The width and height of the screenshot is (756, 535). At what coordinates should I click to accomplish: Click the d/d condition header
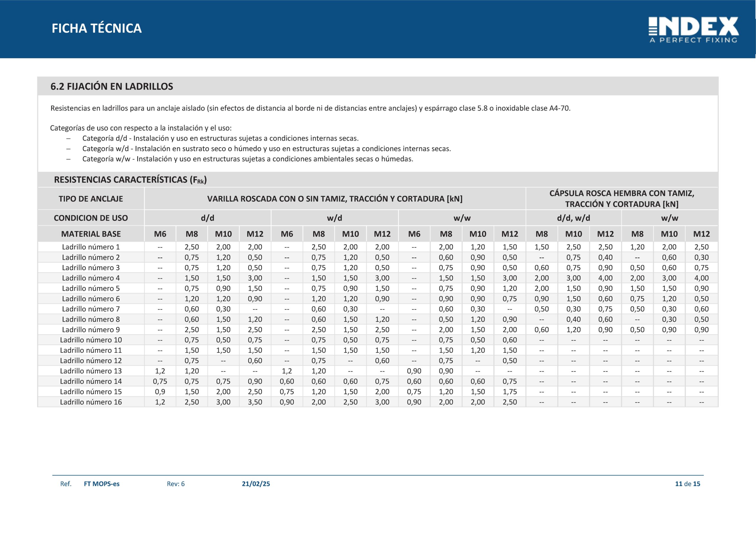[207, 218]
